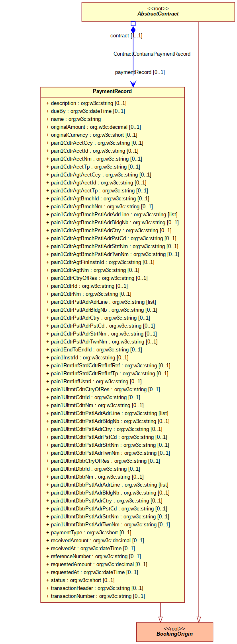Viewport: 237px width, 644px height.
Task: Click the blue composition diamond icon
Action: click(x=133, y=30)
